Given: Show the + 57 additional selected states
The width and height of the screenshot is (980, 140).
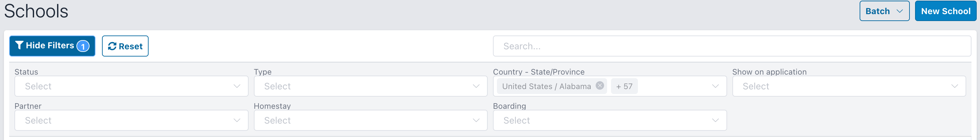Looking at the screenshot, I should (x=624, y=86).
